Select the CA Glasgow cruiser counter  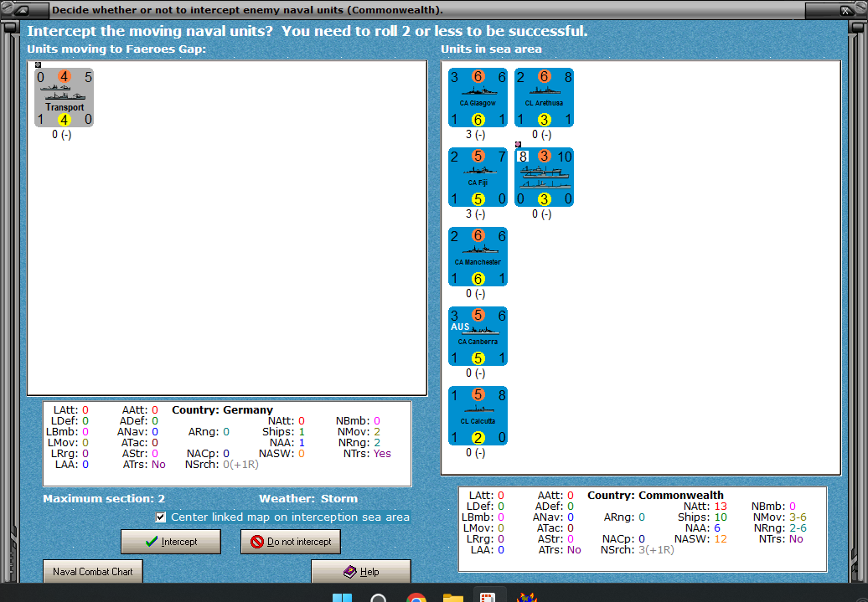pyautogui.click(x=478, y=98)
